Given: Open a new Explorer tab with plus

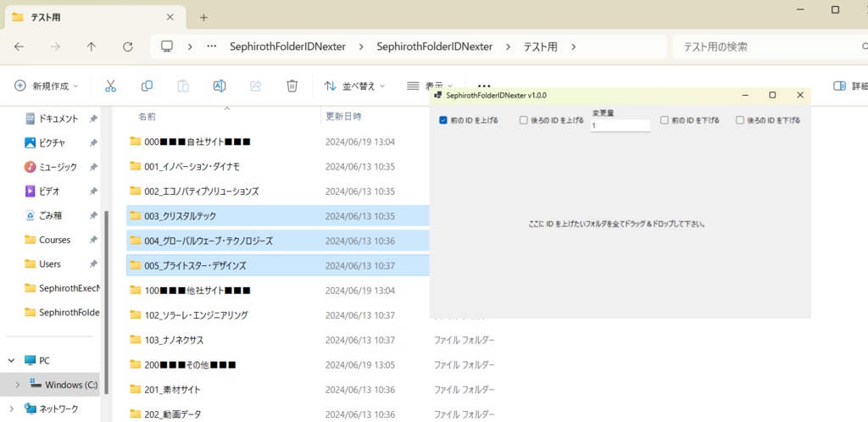Looking at the screenshot, I should (203, 17).
